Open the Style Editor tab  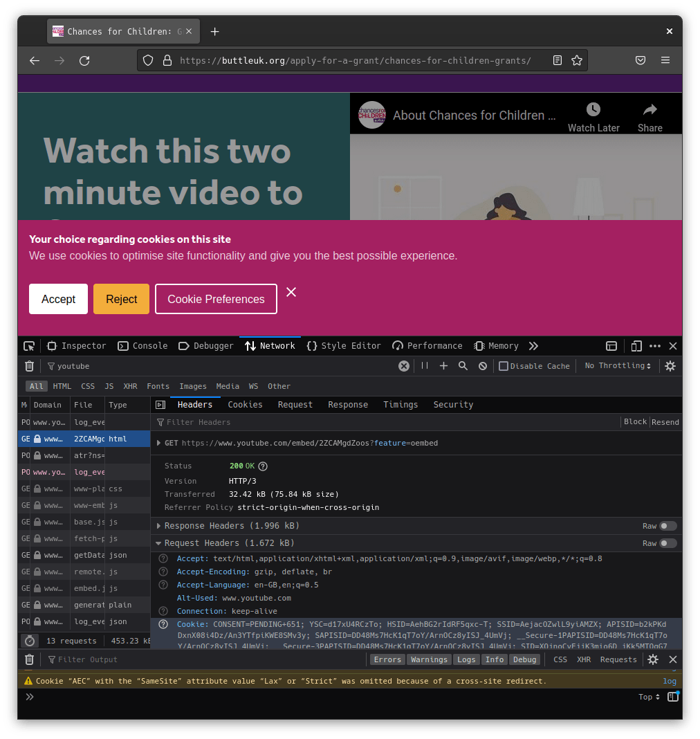point(343,346)
